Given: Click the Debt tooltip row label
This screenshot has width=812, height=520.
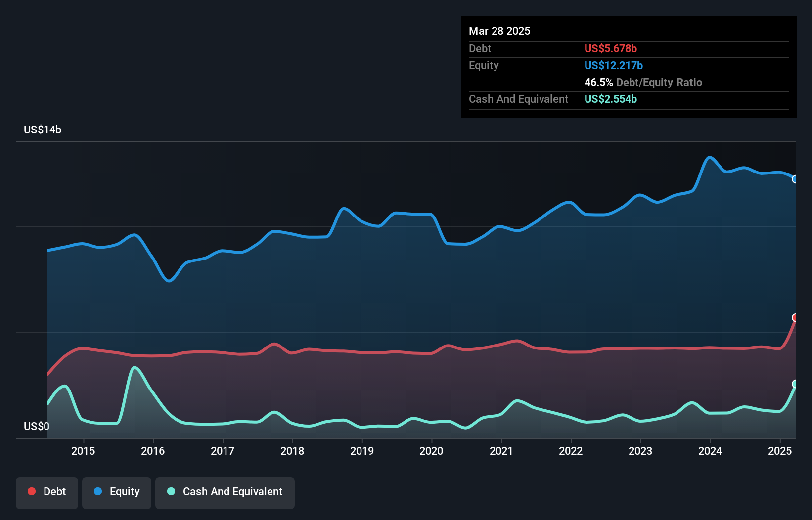Looking at the screenshot, I should pyautogui.click(x=480, y=48).
